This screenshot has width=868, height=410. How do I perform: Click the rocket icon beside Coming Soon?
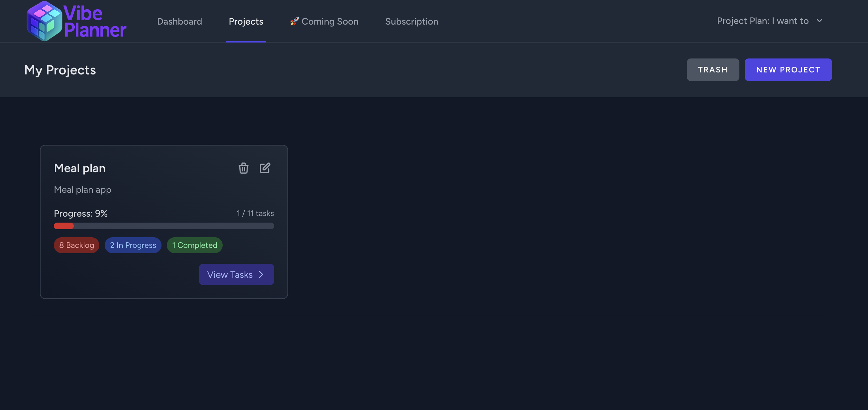[294, 21]
